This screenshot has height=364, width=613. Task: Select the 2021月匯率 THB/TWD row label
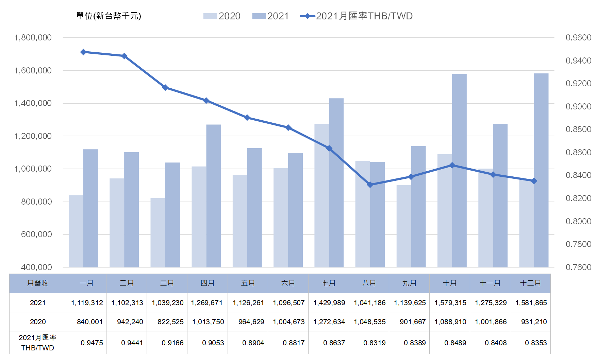(x=37, y=343)
